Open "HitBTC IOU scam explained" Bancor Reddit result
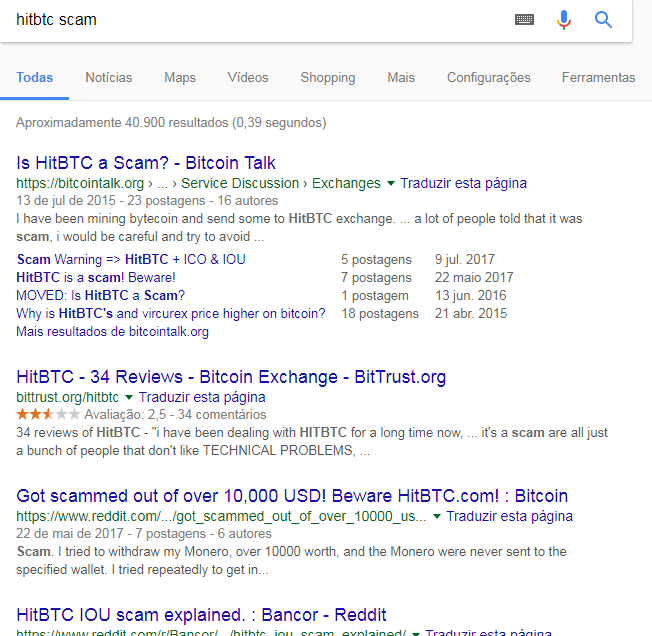 (x=201, y=615)
